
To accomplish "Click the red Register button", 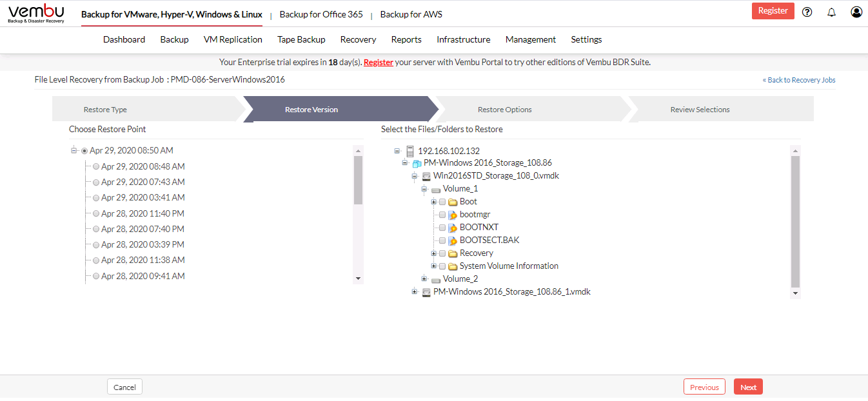I will (x=773, y=11).
